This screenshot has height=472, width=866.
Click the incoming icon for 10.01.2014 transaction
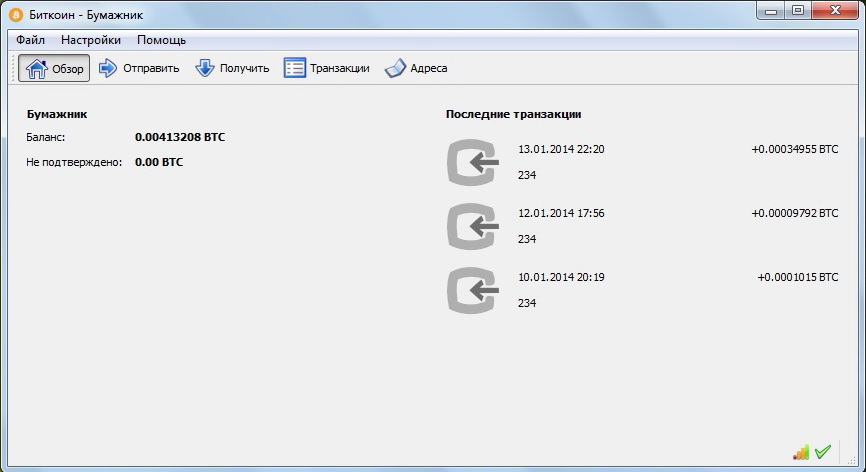point(473,290)
